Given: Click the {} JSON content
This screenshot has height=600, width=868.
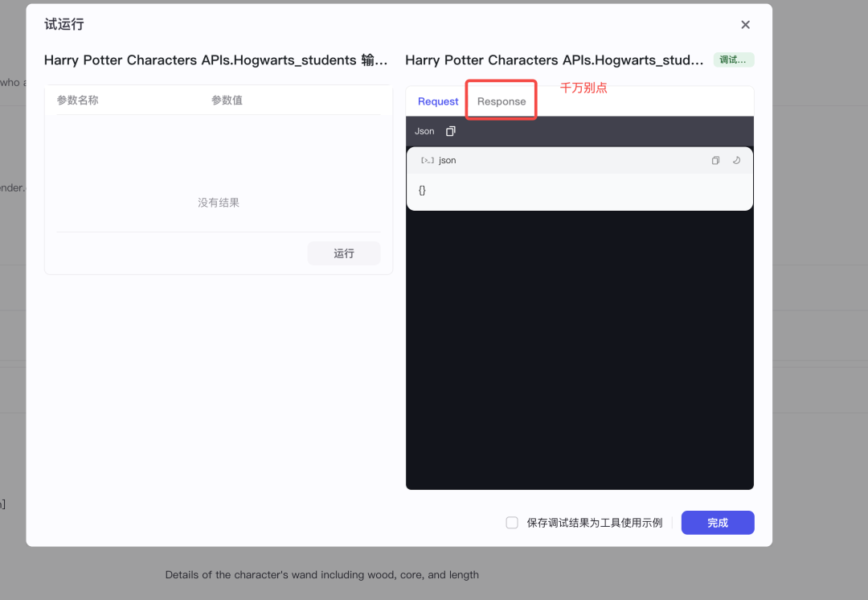Looking at the screenshot, I should (x=422, y=191).
